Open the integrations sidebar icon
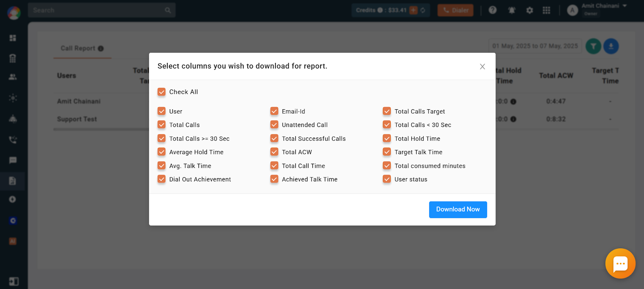This screenshot has height=289, width=644. (x=13, y=98)
